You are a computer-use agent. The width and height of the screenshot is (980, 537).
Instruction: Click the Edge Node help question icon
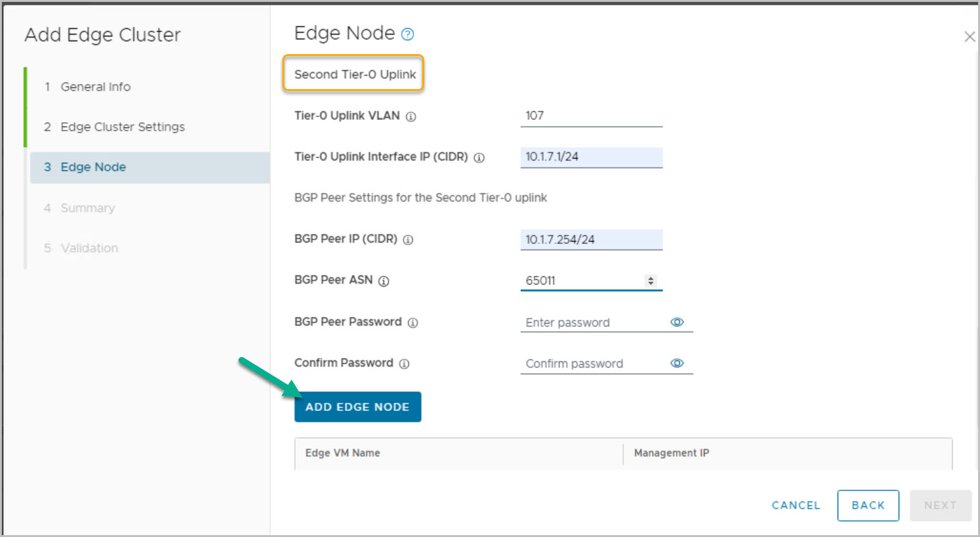[408, 34]
